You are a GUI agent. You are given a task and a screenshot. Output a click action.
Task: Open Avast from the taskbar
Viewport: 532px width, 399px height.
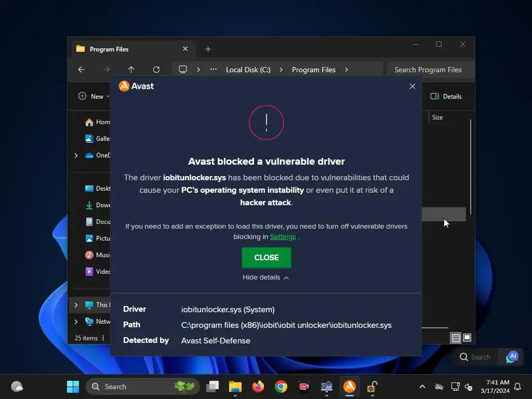tap(350, 387)
